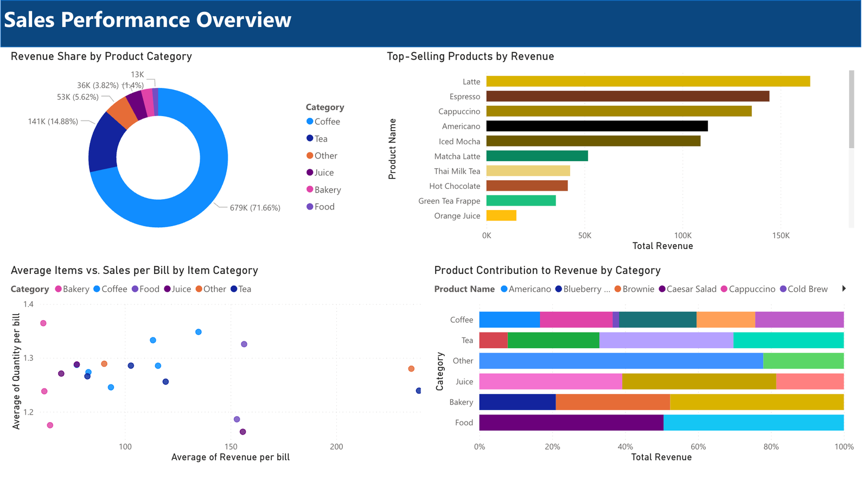The image size is (868, 478).
Task: Click the orange scatter point near right edge
Action: click(x=411, y=369)
